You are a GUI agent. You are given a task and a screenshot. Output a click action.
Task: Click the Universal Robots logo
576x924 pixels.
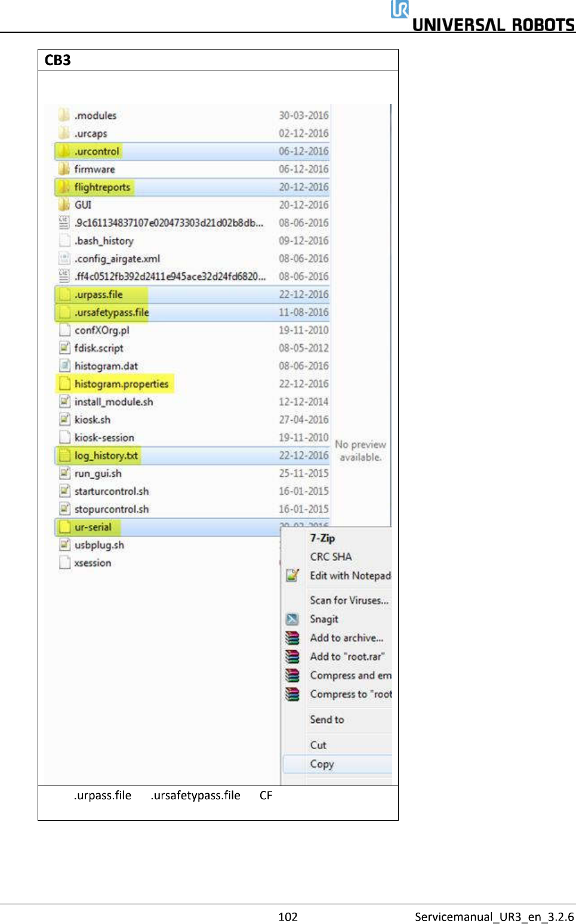point(483,16)
